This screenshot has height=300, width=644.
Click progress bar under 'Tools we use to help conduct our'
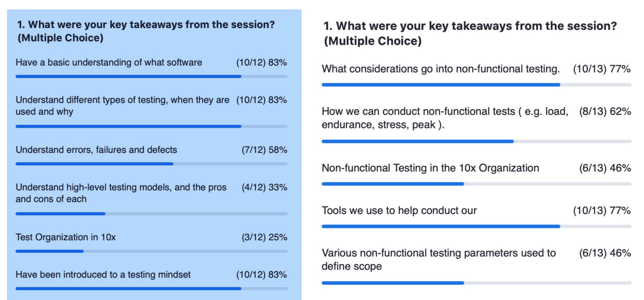click(x=476, y=227)
